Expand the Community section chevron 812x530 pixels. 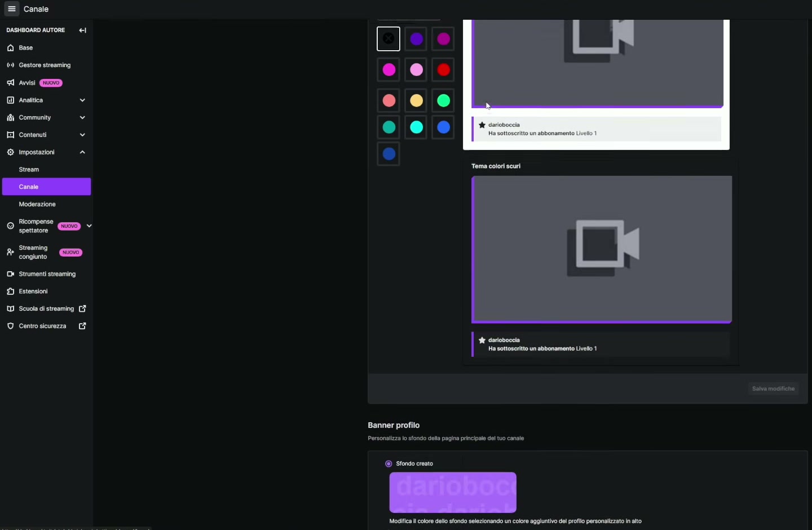click(82, 118)
